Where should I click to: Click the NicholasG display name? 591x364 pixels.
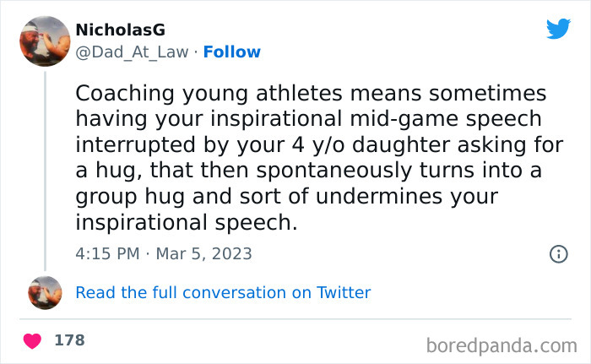pos(120,30)
